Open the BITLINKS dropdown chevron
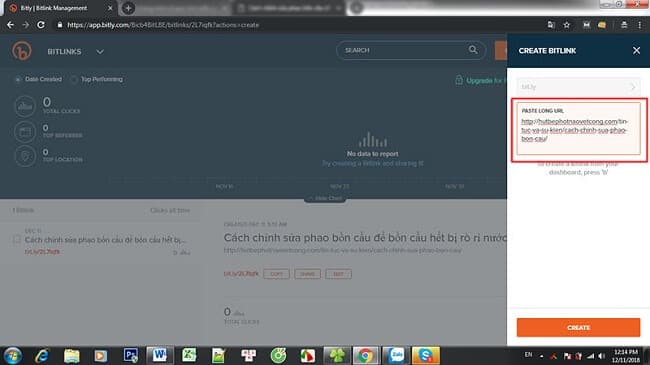Screen dimensions: 650x365 (x=100, y=52)
